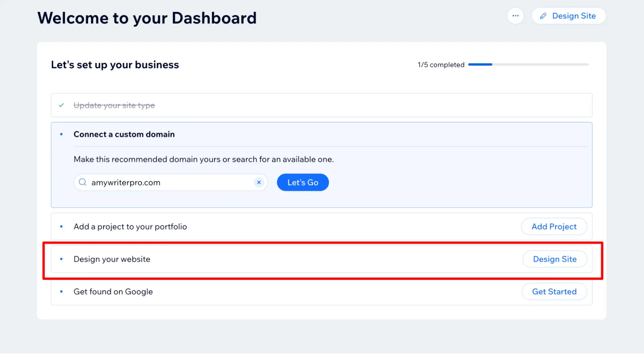Click the search magnifier icon in domain field
644x354 pixels.
coord(82,182)
